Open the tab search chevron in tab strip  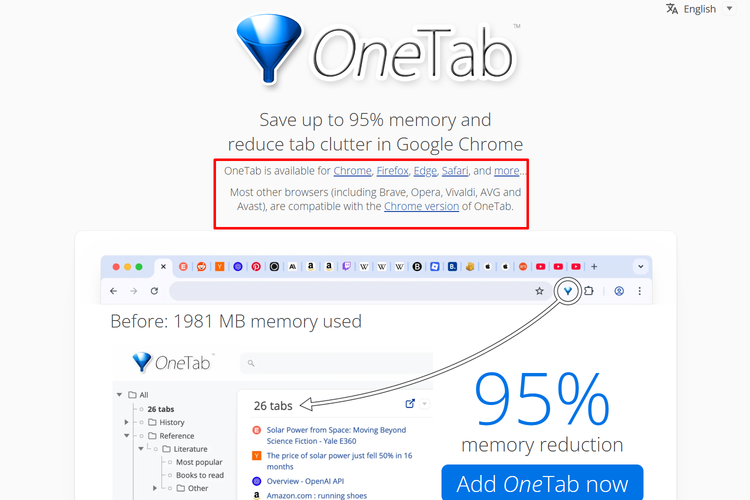640,267
